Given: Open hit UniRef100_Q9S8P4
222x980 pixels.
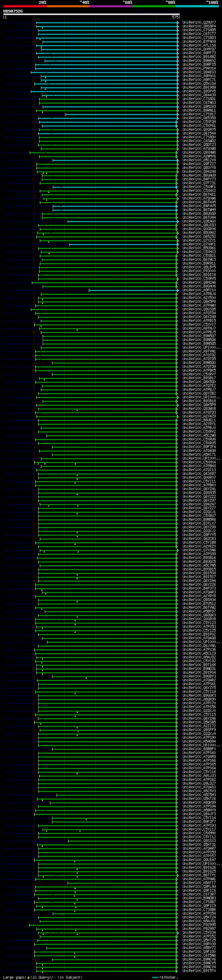Looking at the screenshot, I should pos(199,26).
